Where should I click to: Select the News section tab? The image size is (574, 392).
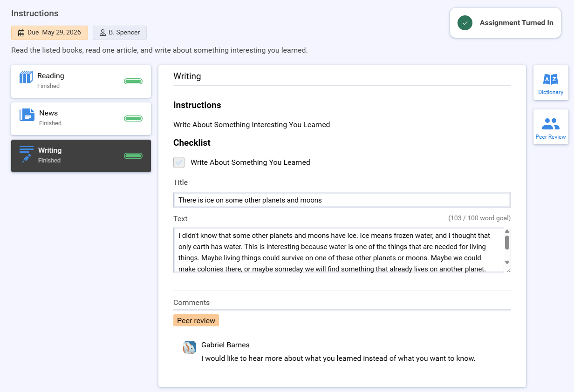[x=81, y=119]
